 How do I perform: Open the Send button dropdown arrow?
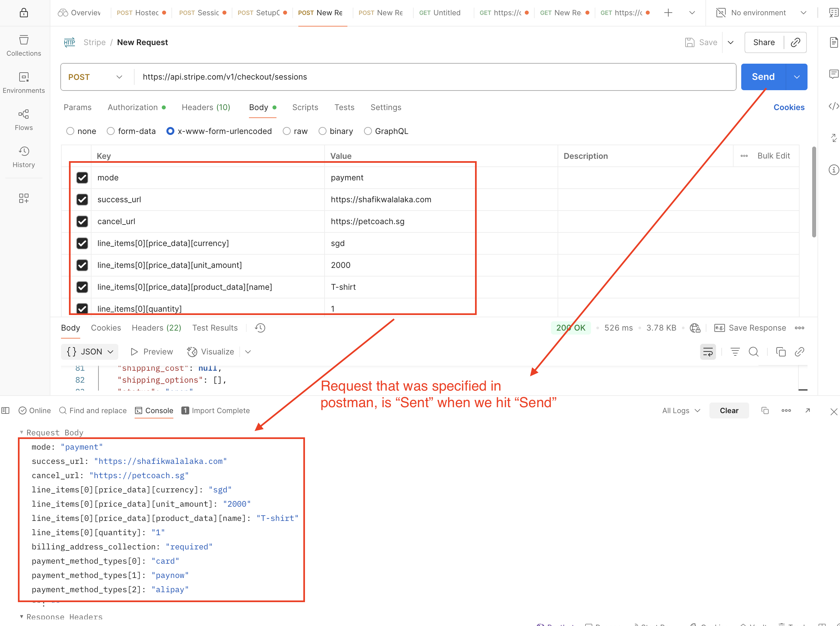pyautogui.click(x=797, y=77)
